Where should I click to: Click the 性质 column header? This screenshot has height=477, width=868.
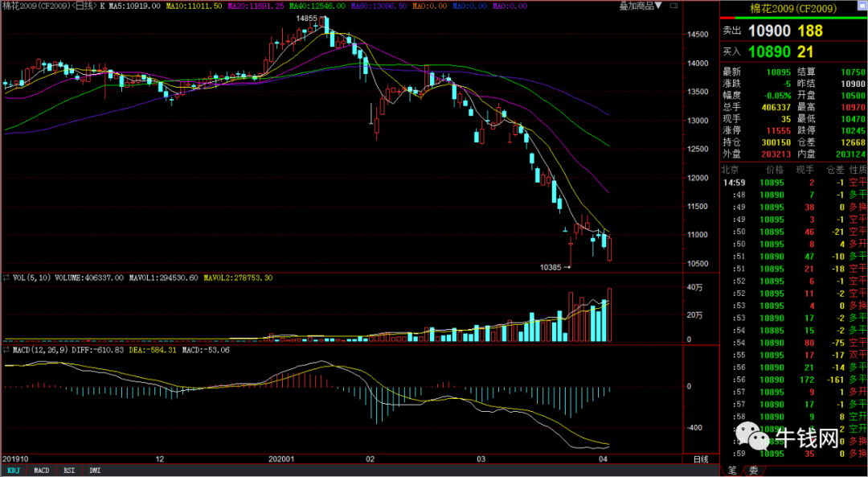point(857,169)
